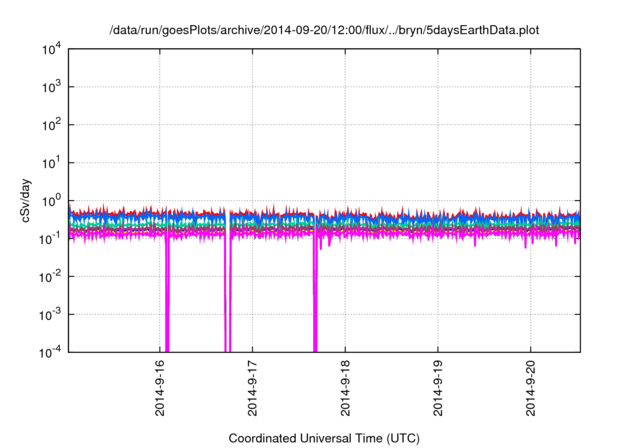Screen dimensions: 640x448
Task: Click the magenta dropout spike before 2014-9-18
Action: [315, 294]
